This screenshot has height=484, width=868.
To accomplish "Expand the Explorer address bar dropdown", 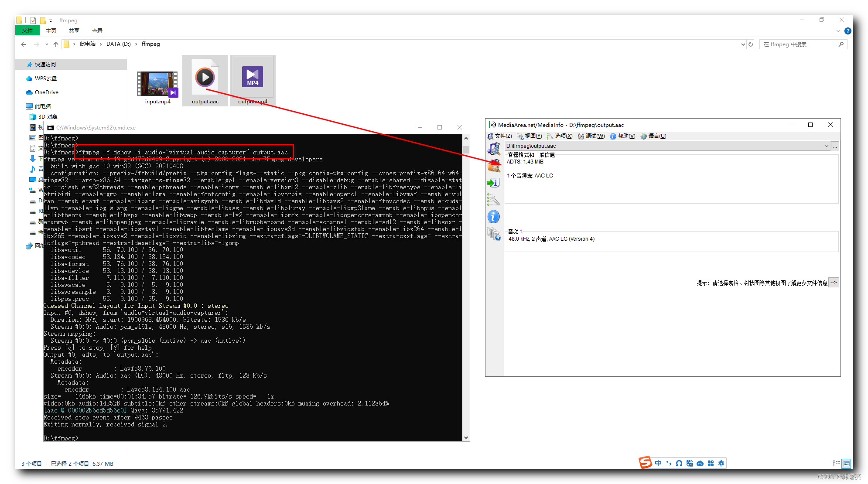I will tap(743, 44).
